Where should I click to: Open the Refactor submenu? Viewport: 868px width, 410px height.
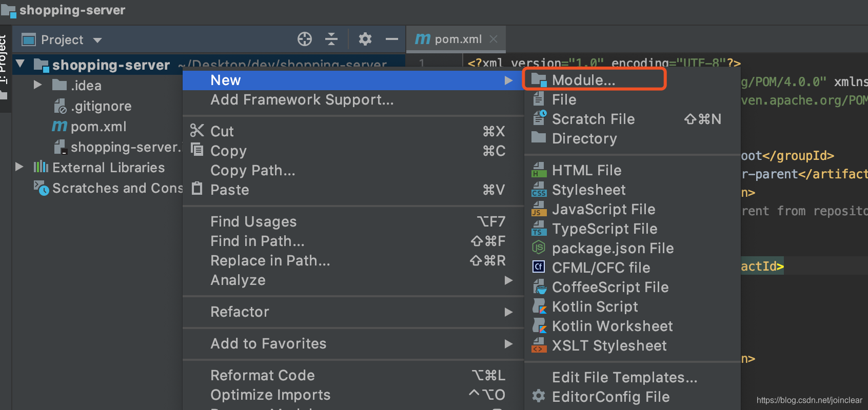353,312
